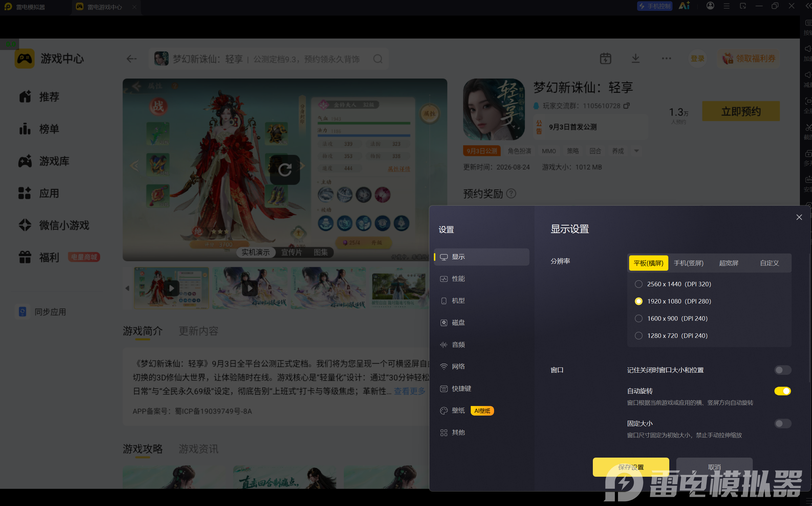The height and width of the screenshot is (506, 812).
Task: Click the 查看更多 link
Action: pos(410,391)
